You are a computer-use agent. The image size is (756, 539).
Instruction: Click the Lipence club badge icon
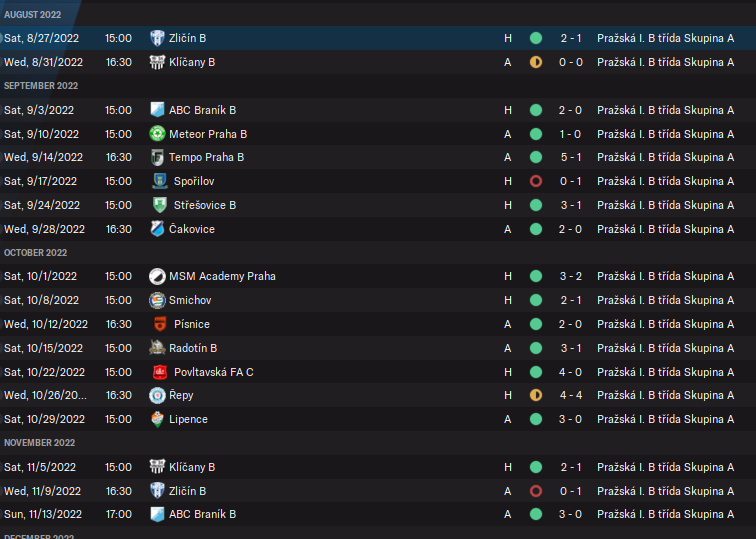coord(157,419)
